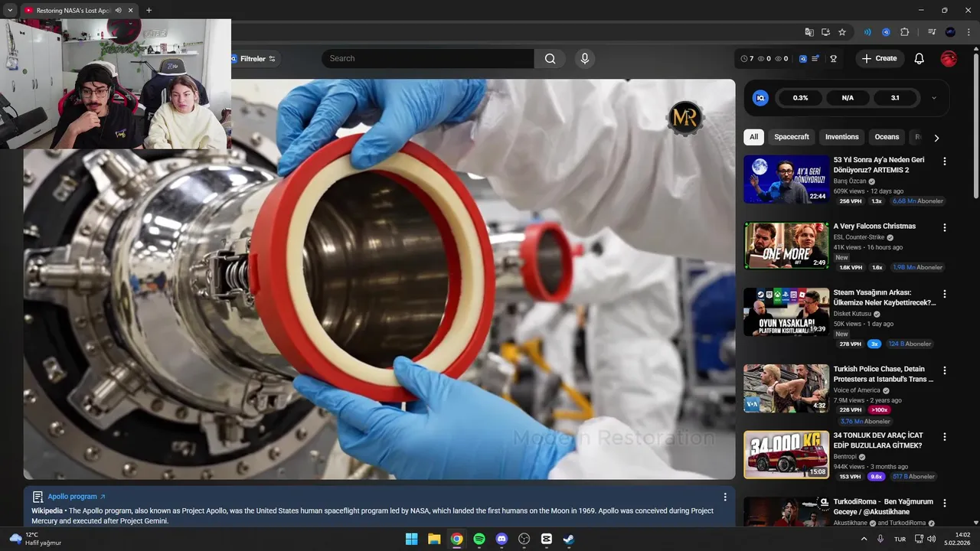
Task: Open Bentropi channel link
Action: coord(846,456)
